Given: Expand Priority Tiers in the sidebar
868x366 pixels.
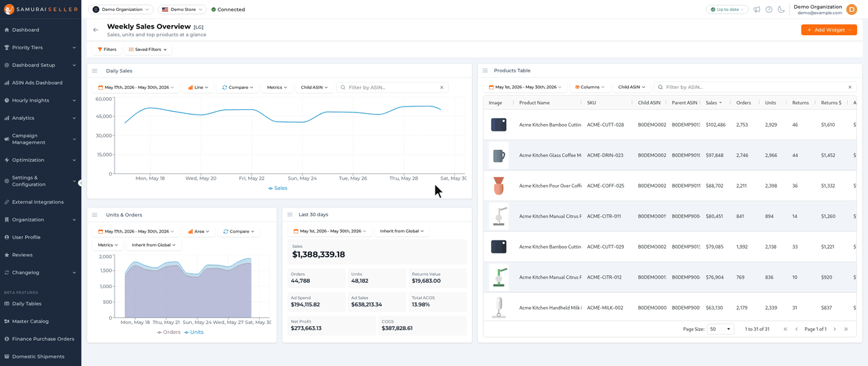Looking at the screenshot, I should click(41, 47).
